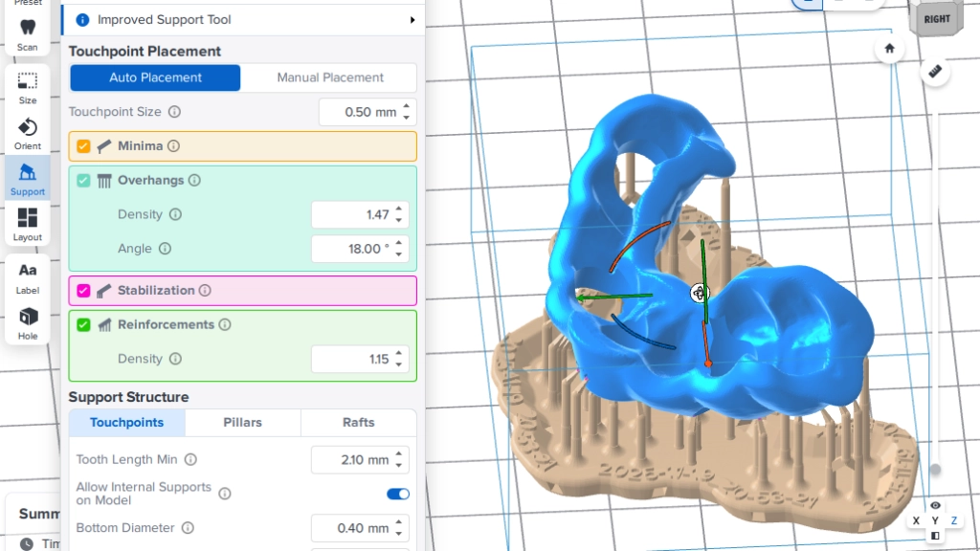Increase the Touchpoint Size stepper value
Viewport: 980px width, 551px height.
pos(408,106)
